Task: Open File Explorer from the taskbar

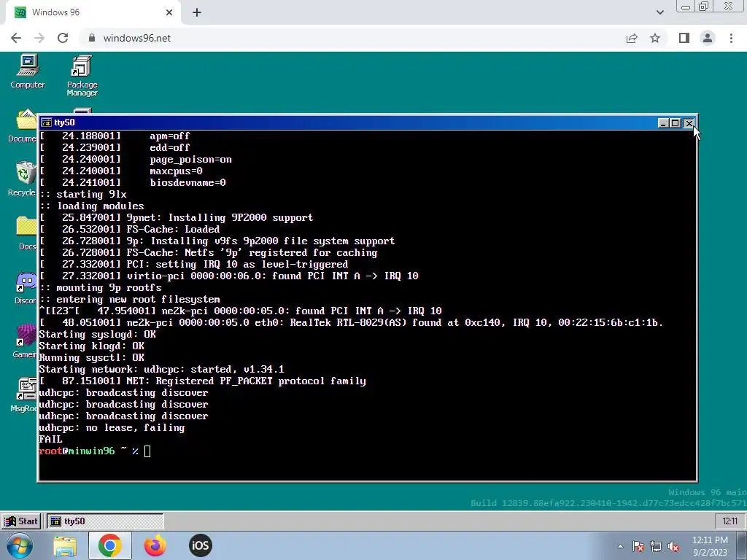Action: (x=65, y=545)
